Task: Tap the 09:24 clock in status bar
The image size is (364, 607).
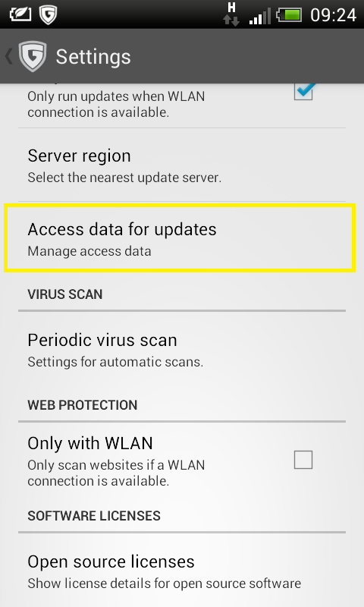Action: pyautogui.click(x=333, y=15)
